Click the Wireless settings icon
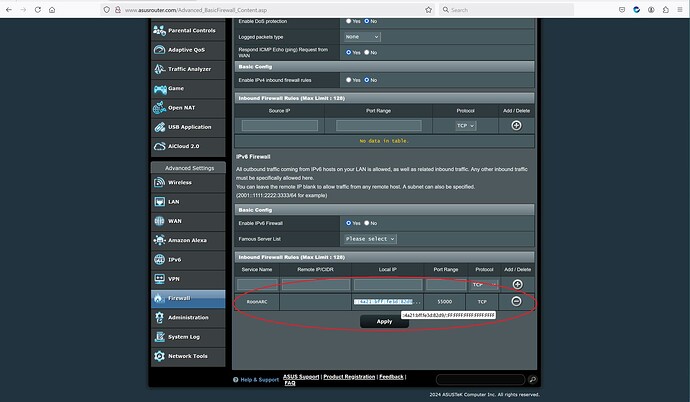The width and height of the screenshot is (690, 402). (159, 183)
